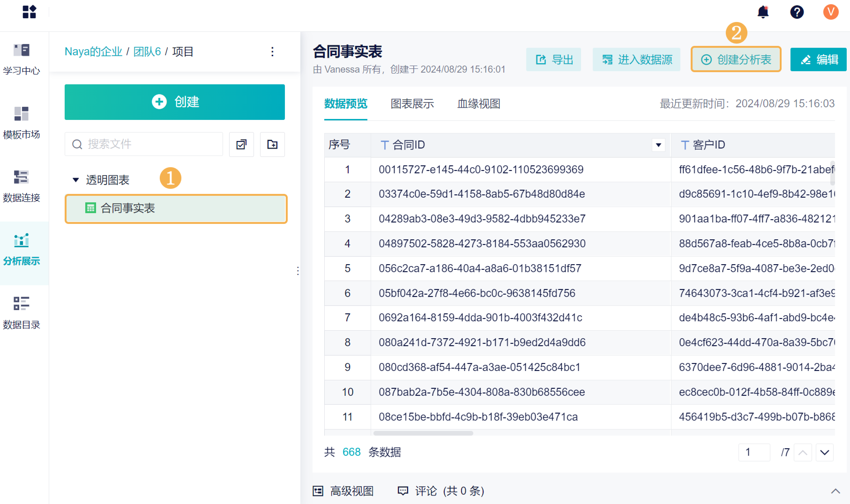850x504 pixels.
Task: Expand the bottom panel chevron
Action: (x=835, y=491)
